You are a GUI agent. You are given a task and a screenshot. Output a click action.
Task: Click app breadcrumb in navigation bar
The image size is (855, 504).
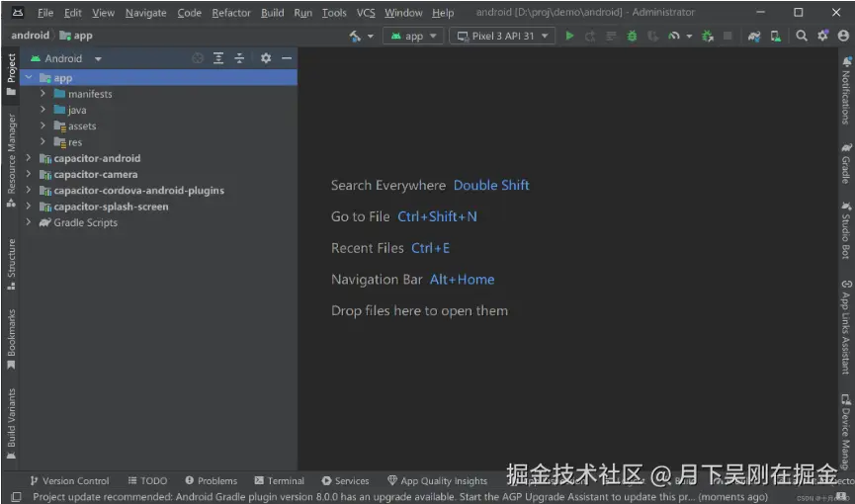tap(76, 36)
